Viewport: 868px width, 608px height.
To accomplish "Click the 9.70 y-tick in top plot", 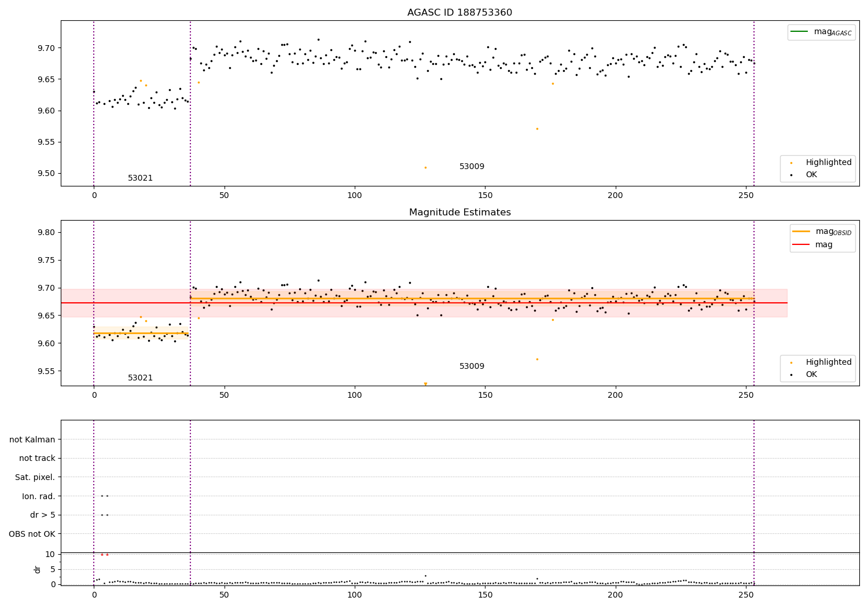I will [46, 48].
